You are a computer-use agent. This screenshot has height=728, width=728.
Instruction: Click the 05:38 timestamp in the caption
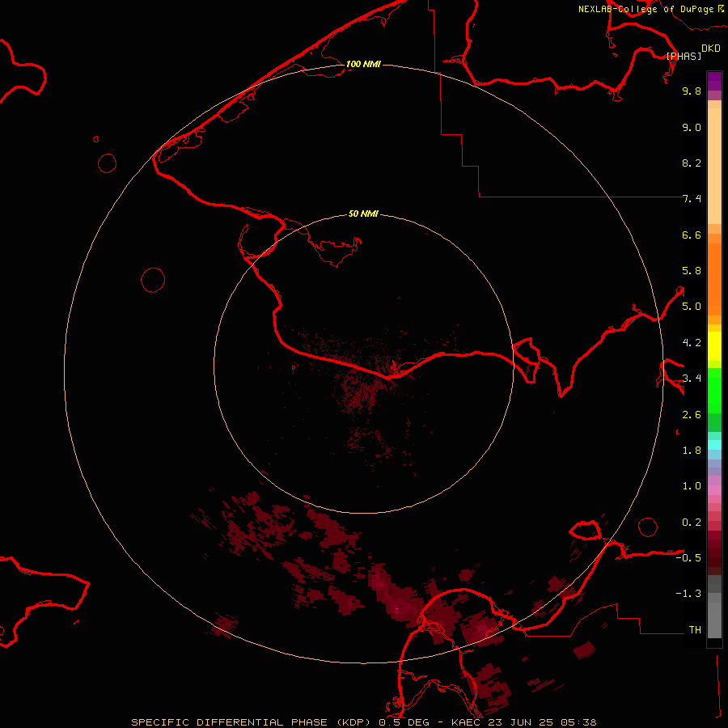578,722
